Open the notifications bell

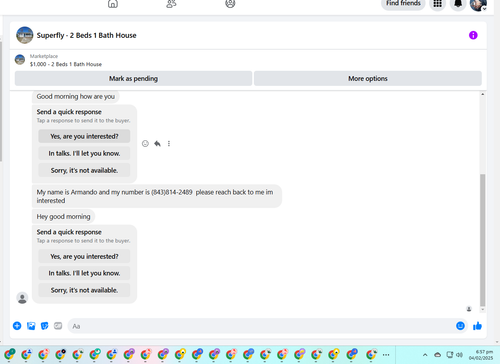458,4
